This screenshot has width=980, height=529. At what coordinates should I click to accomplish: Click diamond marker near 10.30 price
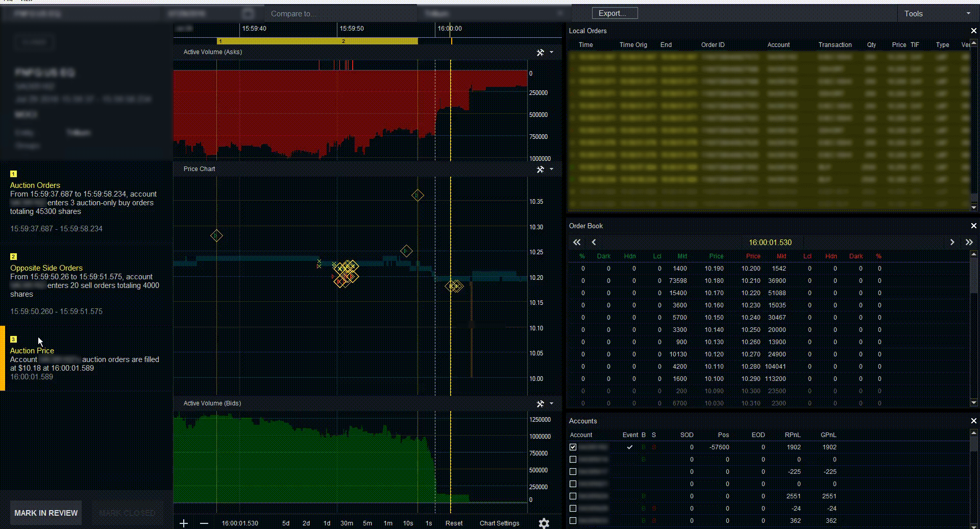(216, 236)
